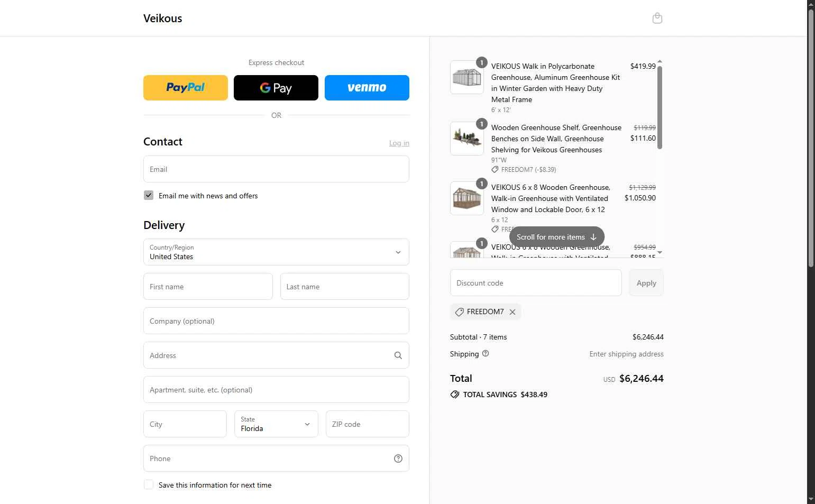815x504 pixels.
Task: Click the $1,050.90 discounted price
Action: [x=640, y=198]
